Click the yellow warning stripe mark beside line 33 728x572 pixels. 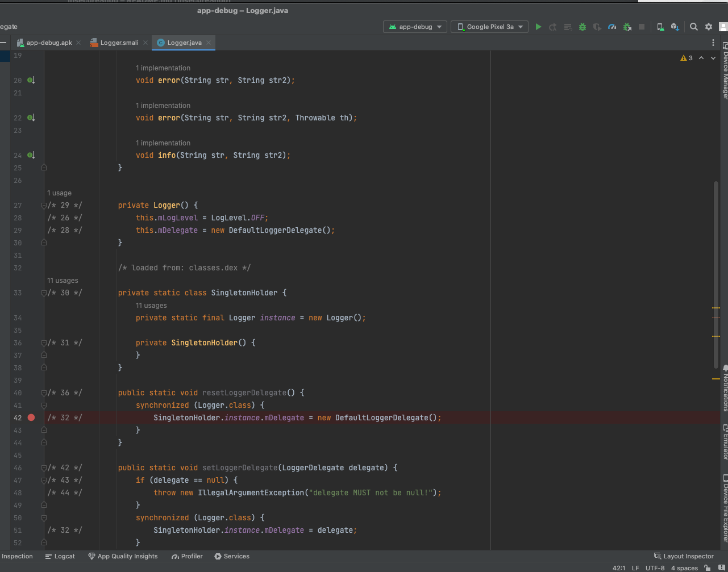tap(716, 308)
